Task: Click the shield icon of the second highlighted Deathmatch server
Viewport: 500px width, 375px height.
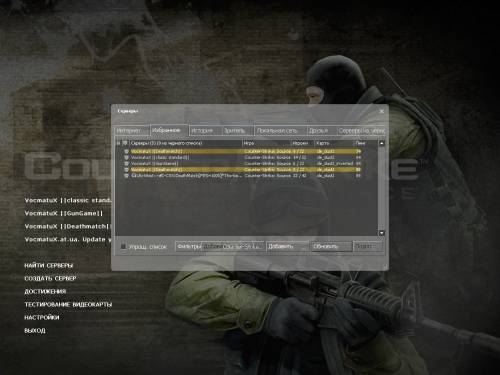Action: tap(126, 170)
